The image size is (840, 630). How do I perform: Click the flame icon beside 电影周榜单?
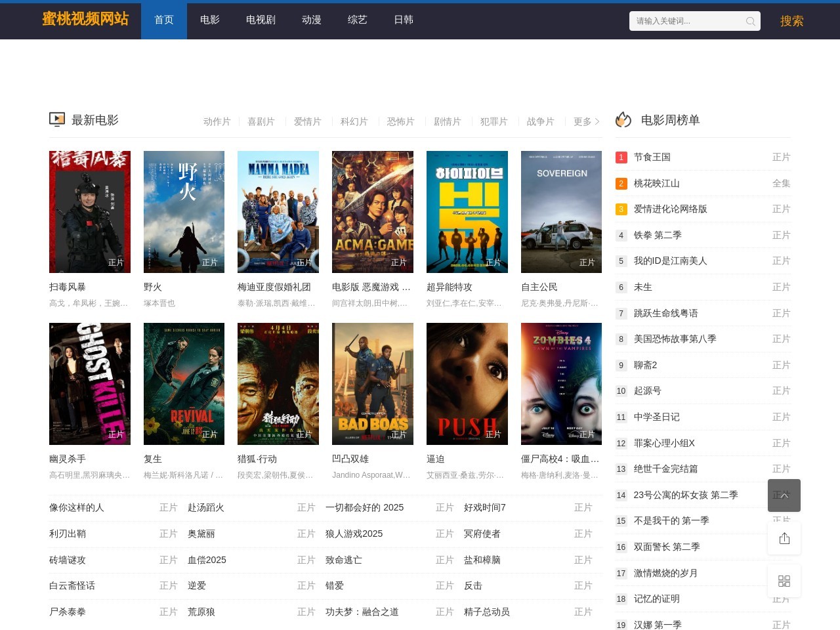pos(623,120)
